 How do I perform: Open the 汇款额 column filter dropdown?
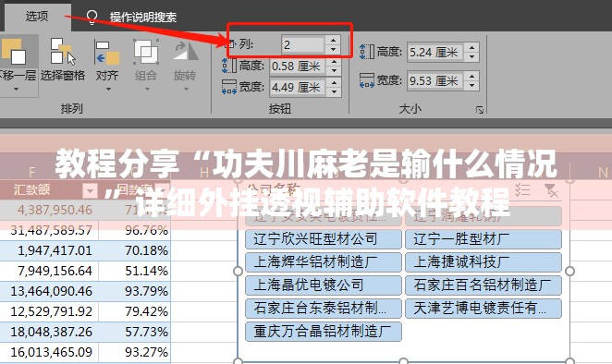pos(90,191)
